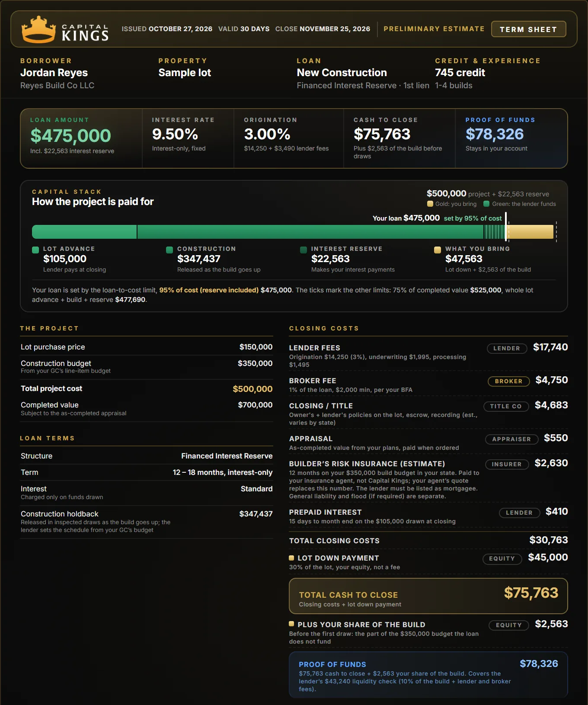Click the BROKER badge on Broker Fee
Image resolution: width=588 pixels, height=705 pixels.
(x=509, y=381)
